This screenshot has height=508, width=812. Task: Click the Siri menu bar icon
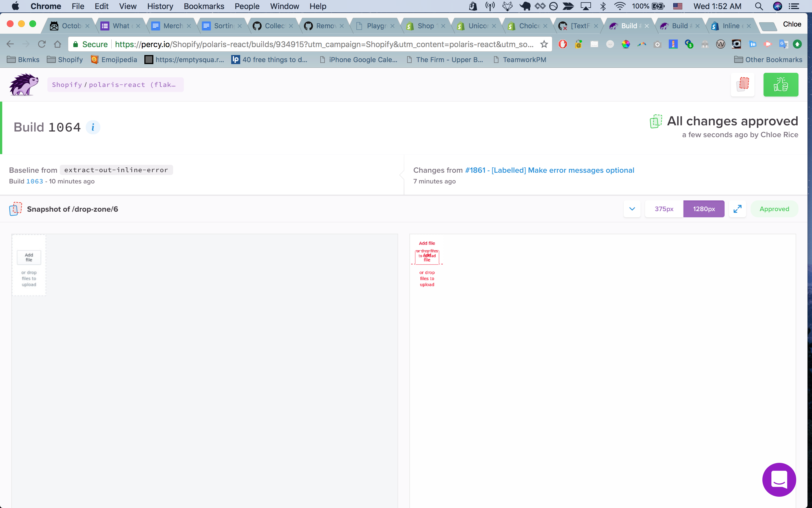pos(777,6)
